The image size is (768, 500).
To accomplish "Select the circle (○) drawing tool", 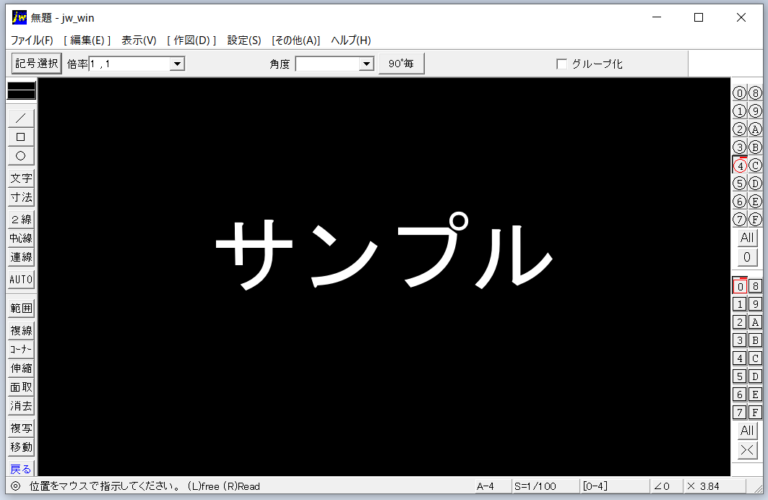I will [21, 156].
